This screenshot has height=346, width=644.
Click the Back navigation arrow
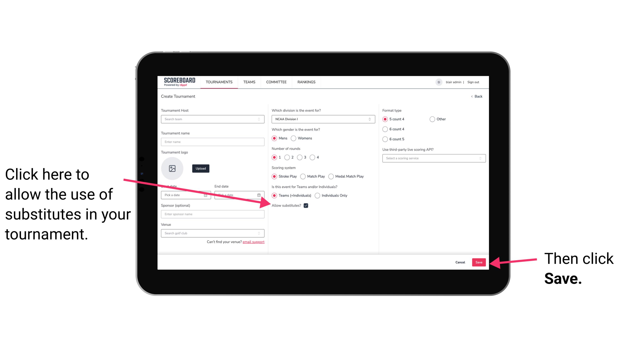[472, 96]
